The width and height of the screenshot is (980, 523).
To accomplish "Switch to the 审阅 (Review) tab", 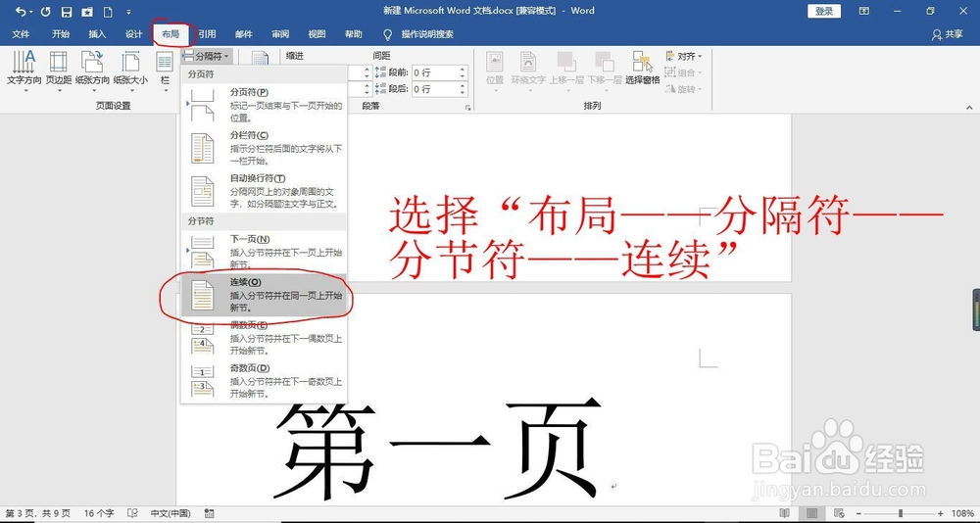I will (x=280, y=34).
